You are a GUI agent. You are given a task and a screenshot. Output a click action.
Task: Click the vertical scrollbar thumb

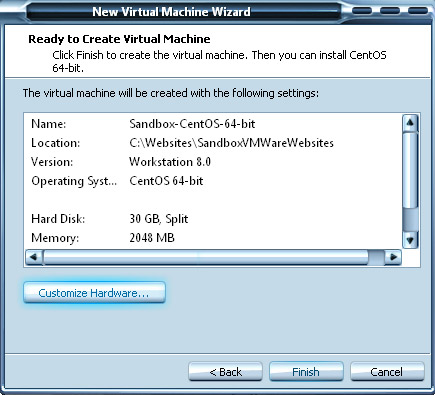click(x=410, y=170)
